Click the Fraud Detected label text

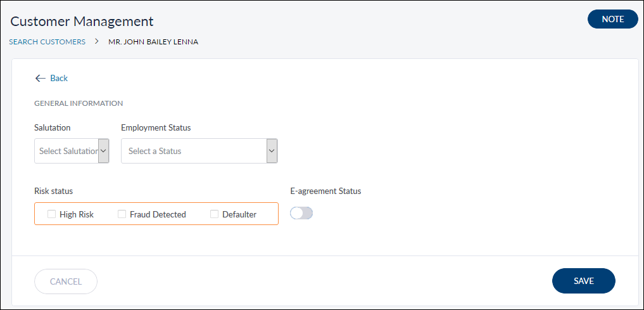click(x=158, y=214)
